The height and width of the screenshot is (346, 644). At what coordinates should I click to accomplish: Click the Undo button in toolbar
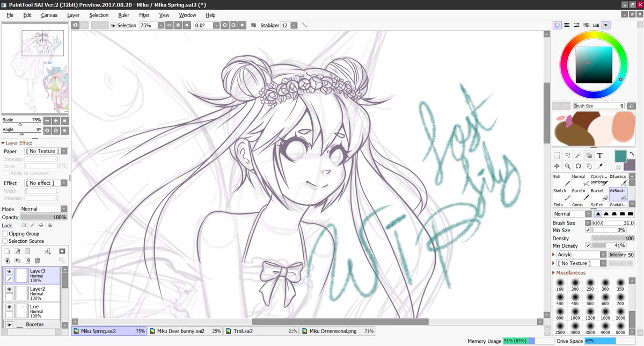(76, 25)
